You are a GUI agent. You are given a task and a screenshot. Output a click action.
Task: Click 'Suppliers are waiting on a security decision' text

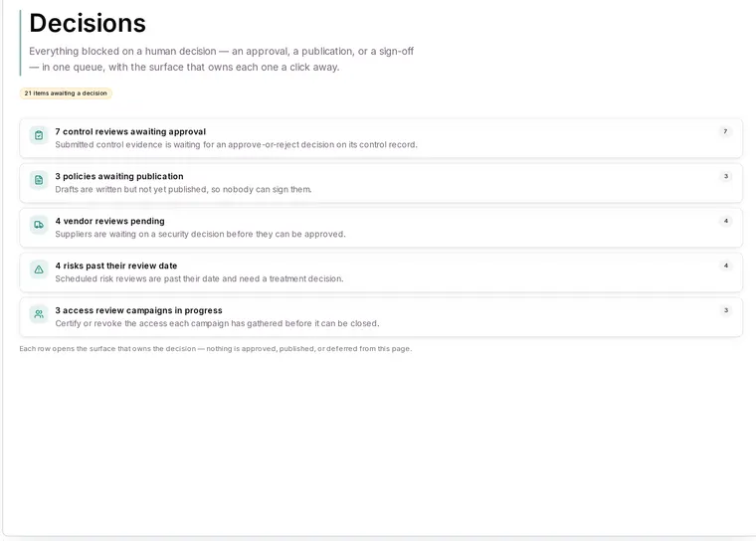click(200, 235)
